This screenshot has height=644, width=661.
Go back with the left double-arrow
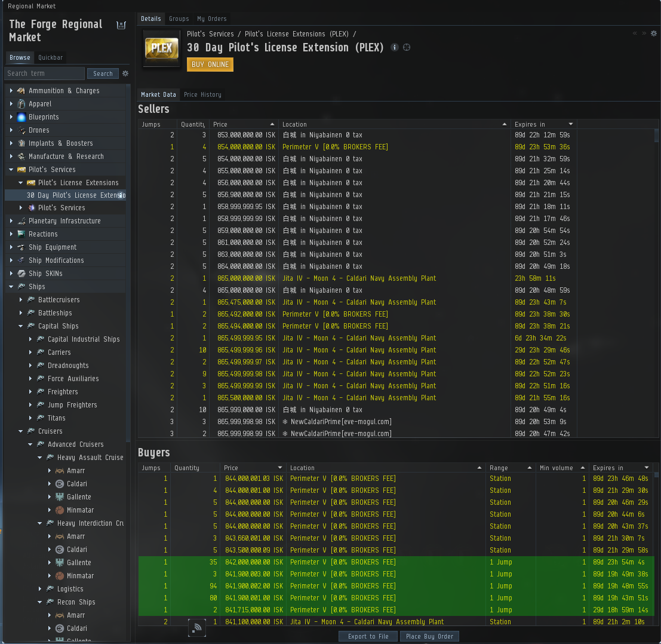click(x=635, y=33)
